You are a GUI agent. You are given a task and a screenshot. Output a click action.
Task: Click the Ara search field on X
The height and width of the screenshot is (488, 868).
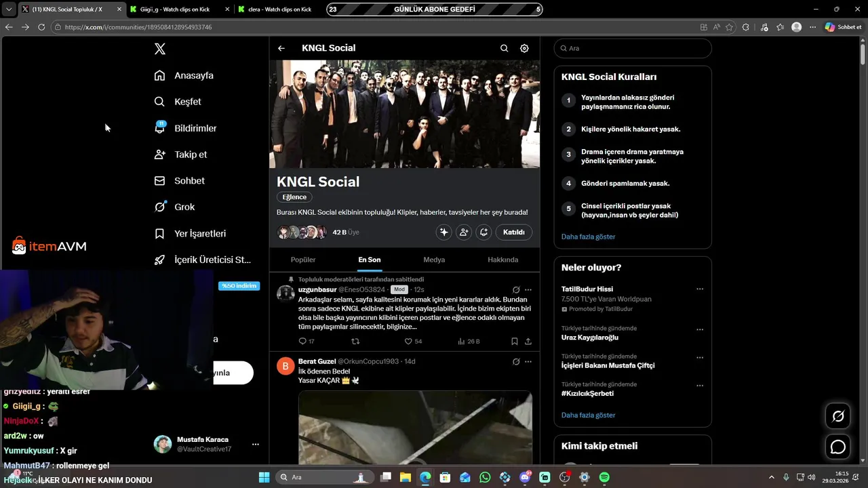tap(633, 48)
